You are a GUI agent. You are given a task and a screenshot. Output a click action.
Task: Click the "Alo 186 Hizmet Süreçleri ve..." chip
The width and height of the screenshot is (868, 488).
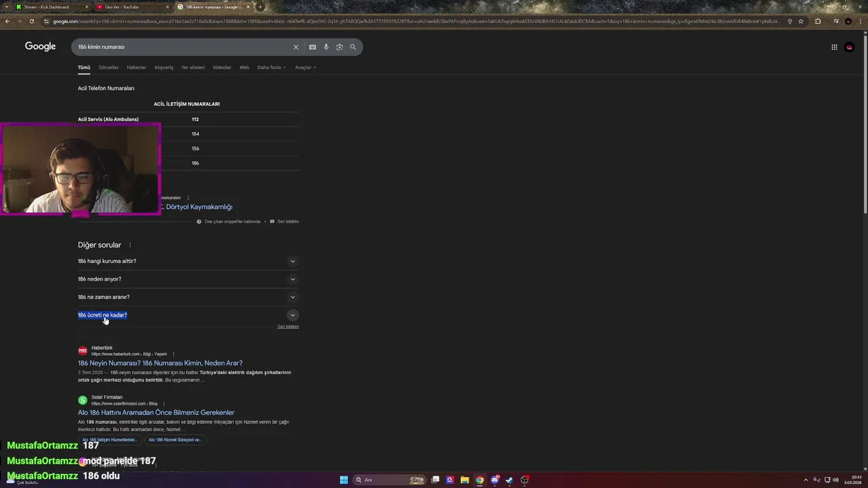175,440
